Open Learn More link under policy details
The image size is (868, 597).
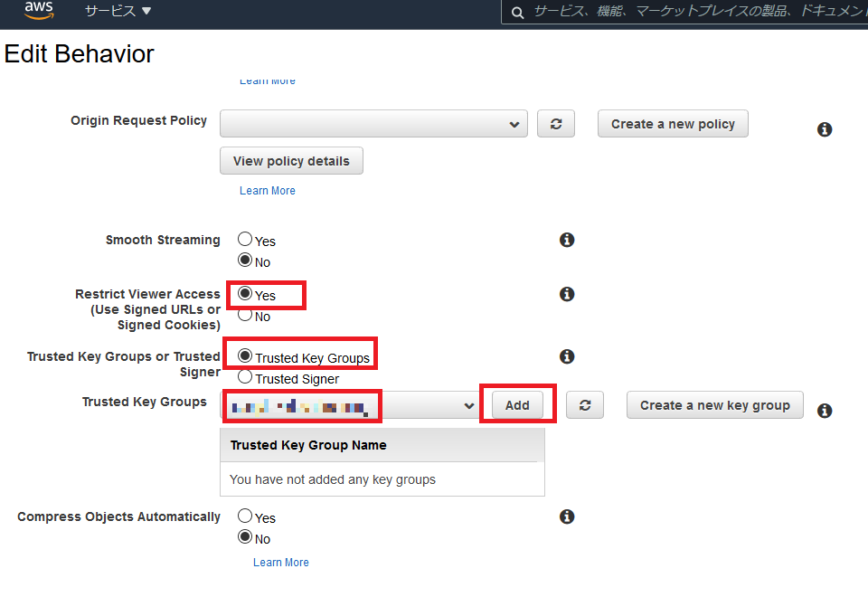(268, 191)
